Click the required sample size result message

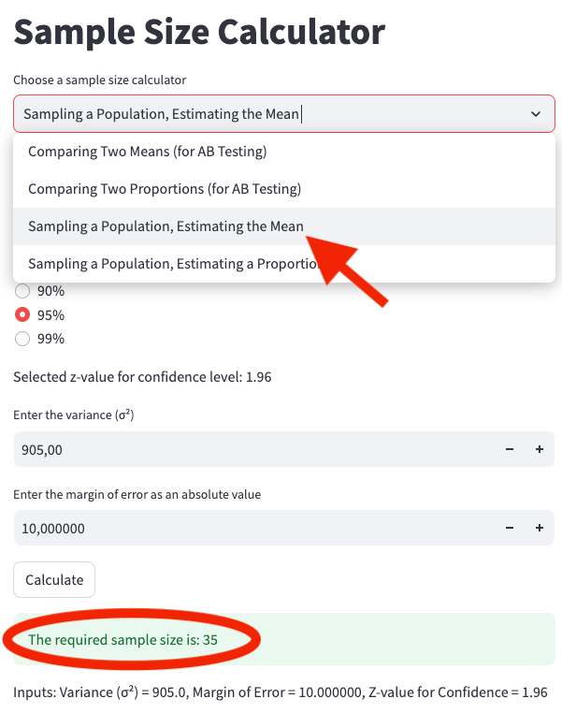pos(130,640)
